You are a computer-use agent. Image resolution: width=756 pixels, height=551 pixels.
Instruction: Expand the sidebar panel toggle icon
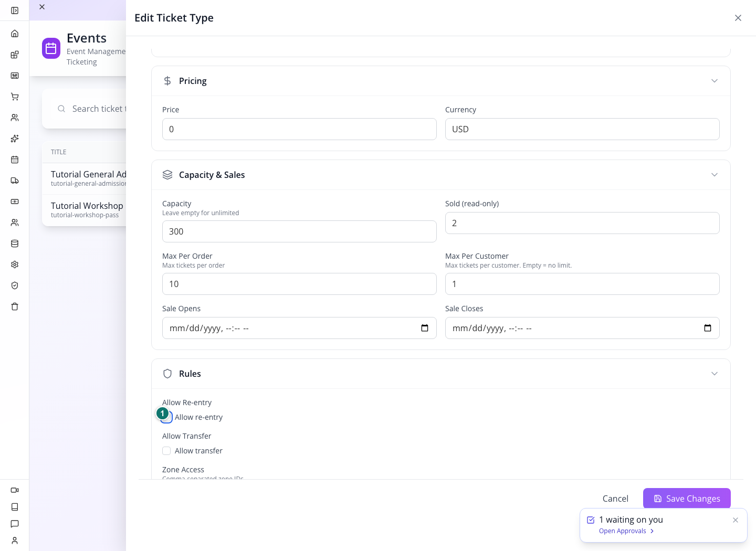15,10
